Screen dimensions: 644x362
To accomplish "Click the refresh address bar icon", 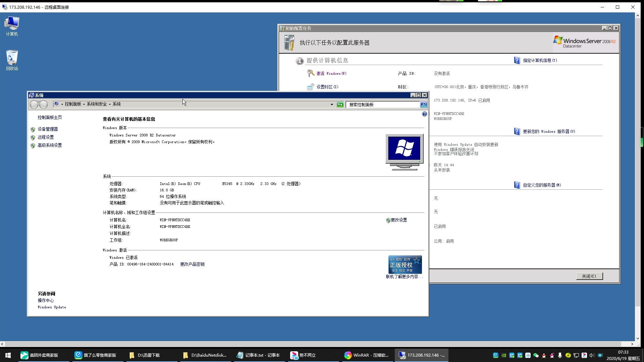I will click(340, 105).
